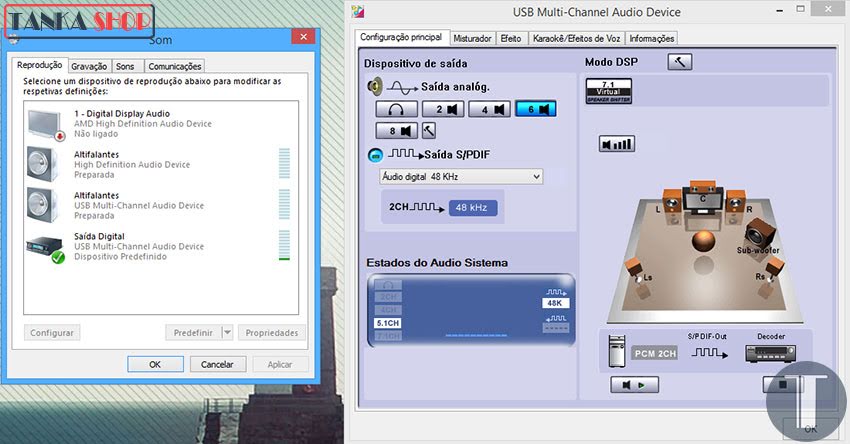Select 8-speaker analog output button
The width and height of the screenshot is (850, 444).
[396, 131]
